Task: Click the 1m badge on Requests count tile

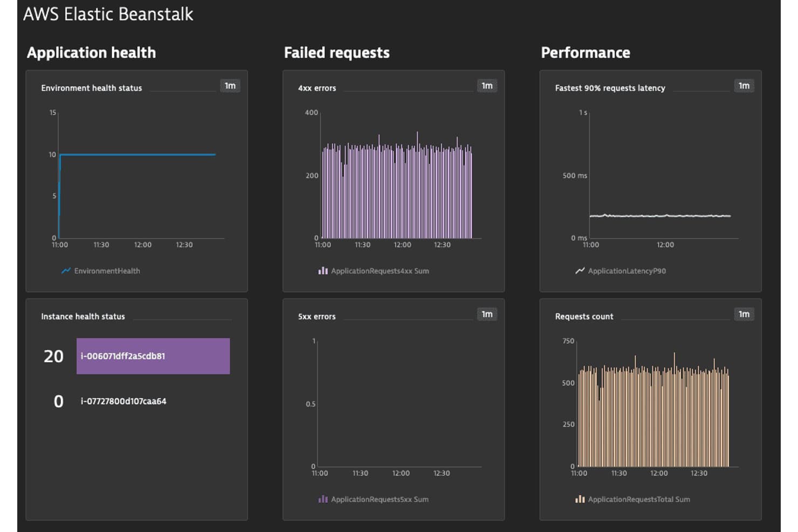Action: tap(744, 314)
